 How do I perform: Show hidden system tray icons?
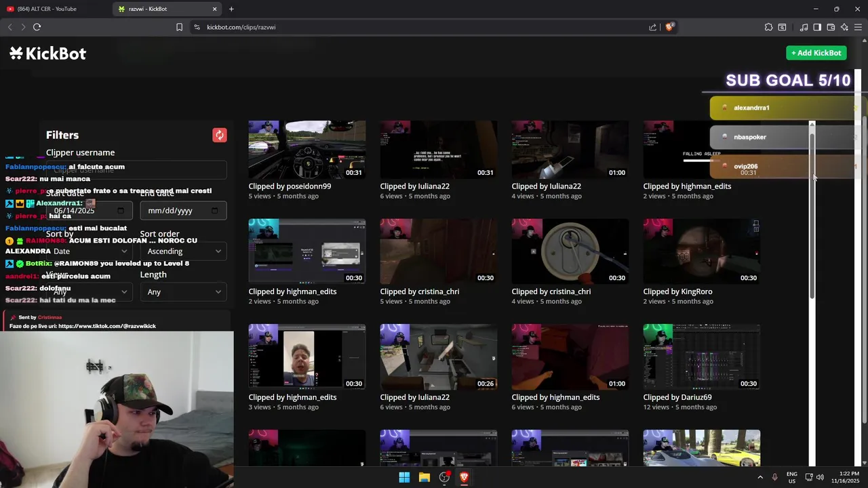(x=759, y=477)
